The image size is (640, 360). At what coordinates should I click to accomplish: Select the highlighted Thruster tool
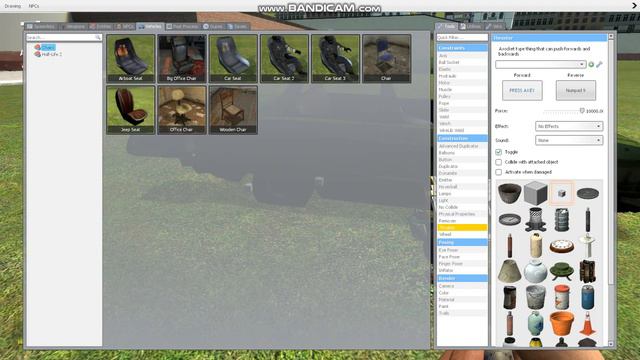click(462, 227)
